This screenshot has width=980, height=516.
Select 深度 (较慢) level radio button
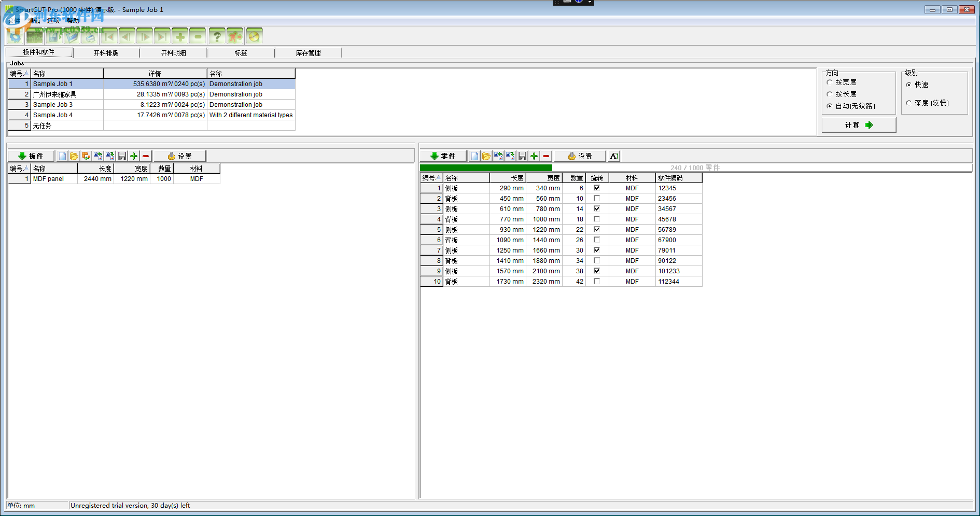point(909,103)
